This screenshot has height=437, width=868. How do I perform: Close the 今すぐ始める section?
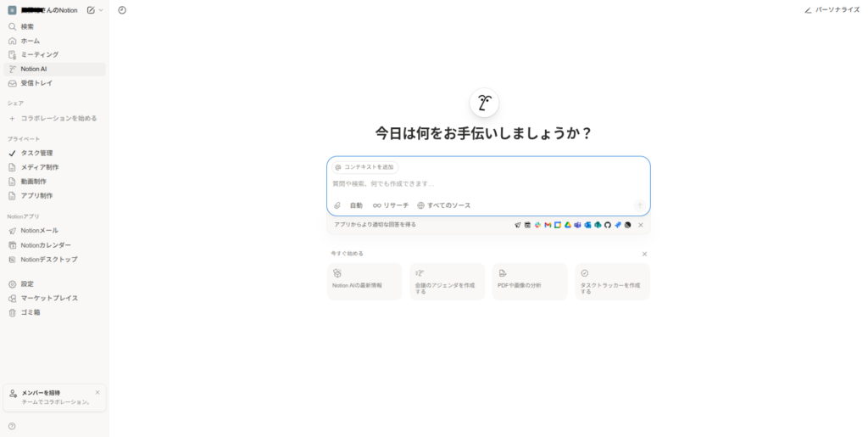click(x=644, y=255)
